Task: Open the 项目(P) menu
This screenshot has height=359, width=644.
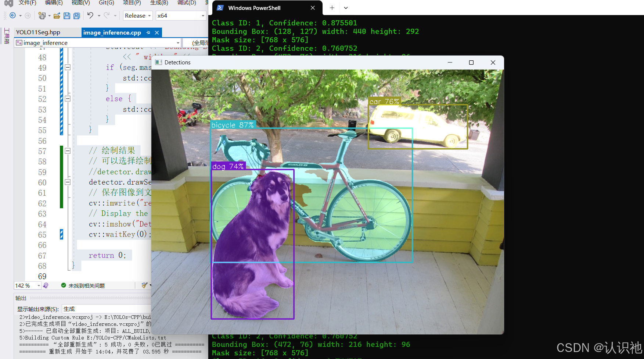Action: 132,3
